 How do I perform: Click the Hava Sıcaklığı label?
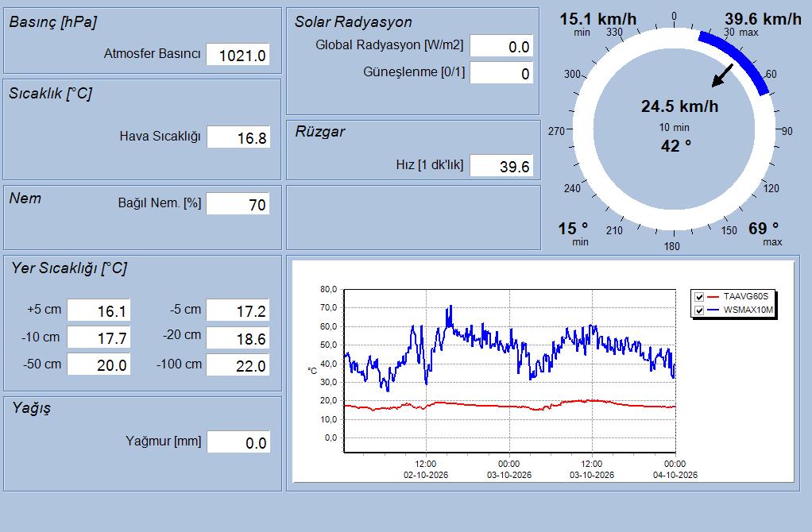(x=160, y=136)
